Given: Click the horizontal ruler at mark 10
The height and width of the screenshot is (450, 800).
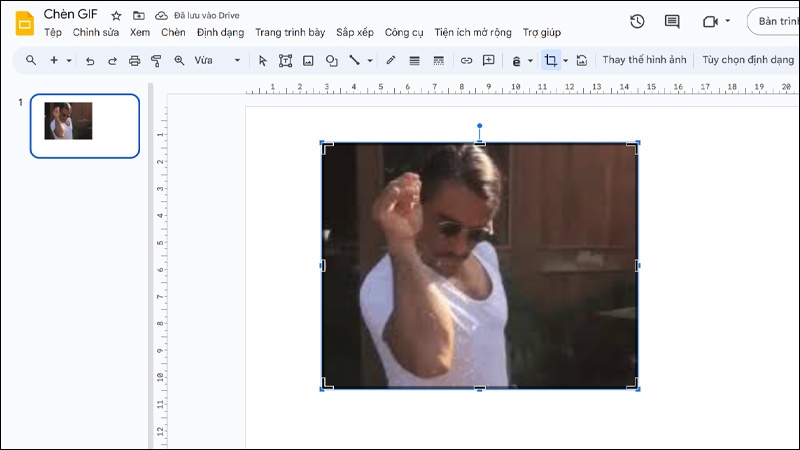Looking at the screenshot, I should tap(515, 87).
